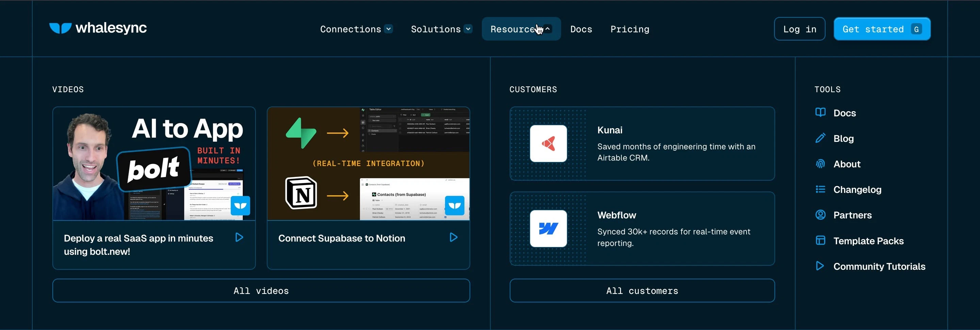Click the Blog pencil icon
980x330 pixels.
pyautogui.click(x=820, y=138)
